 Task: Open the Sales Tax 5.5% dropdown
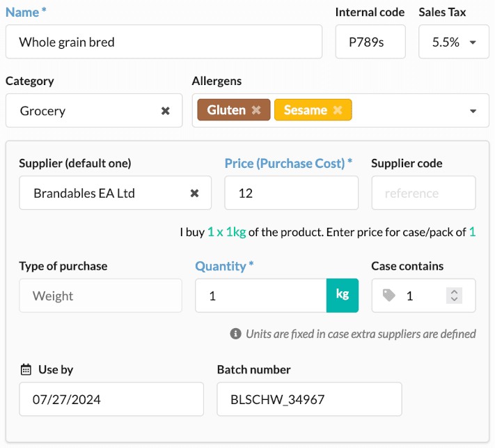[x=454, y=42]
